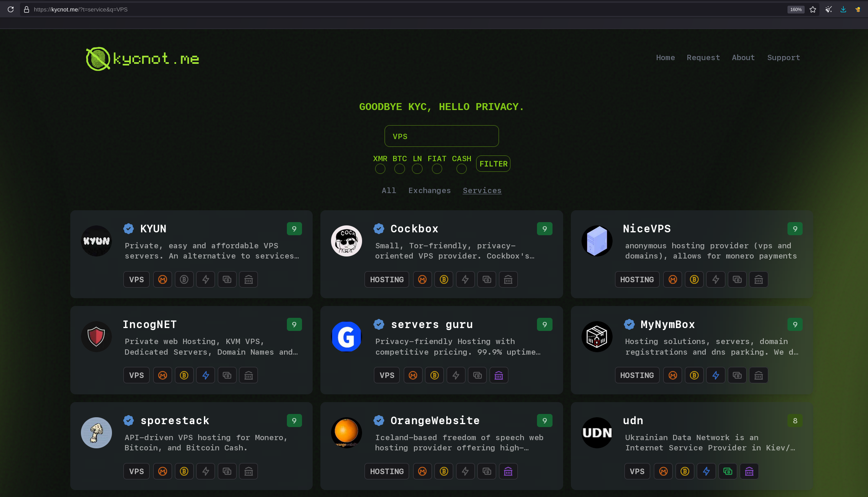Click purple bank icon on servers guru card
The width and height of the screenshot is (868, 497).
tap(499, 375)
